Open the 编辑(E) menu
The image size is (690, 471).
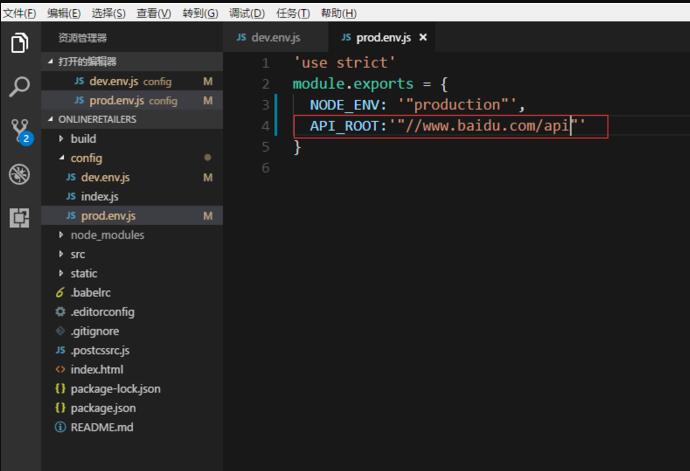pyautogui.click(x=64, y=13)
